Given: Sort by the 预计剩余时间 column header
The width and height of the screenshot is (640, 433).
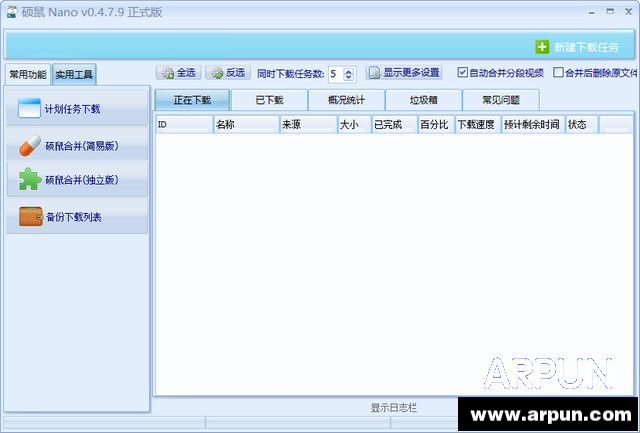Looking at the screenshot, I should point(533,124).
